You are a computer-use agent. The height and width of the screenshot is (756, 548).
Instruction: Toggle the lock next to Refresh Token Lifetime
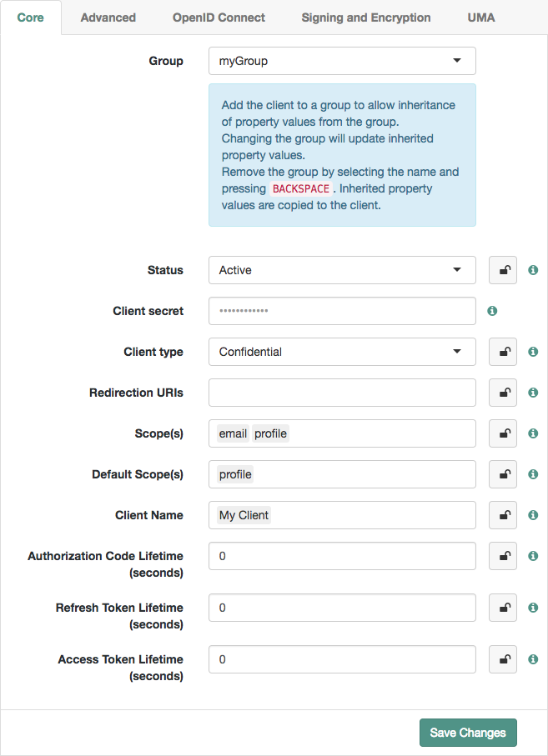coord(503,608)
